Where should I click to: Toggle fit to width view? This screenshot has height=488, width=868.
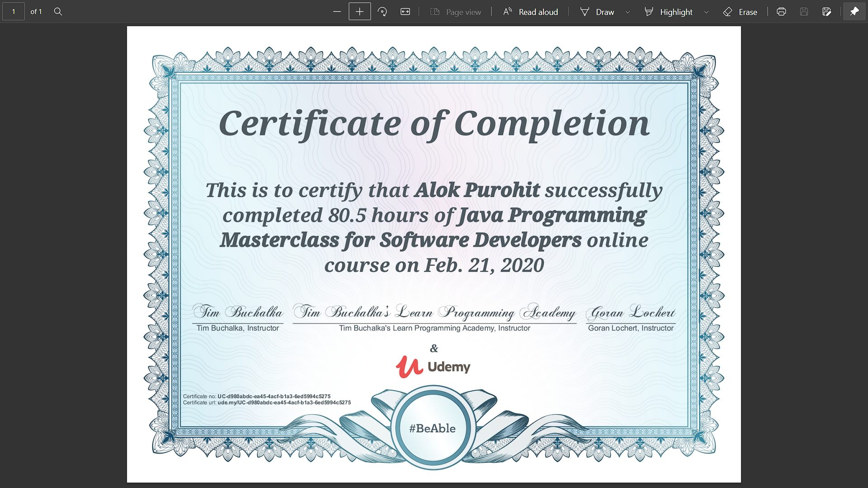[x=406, y=12]
